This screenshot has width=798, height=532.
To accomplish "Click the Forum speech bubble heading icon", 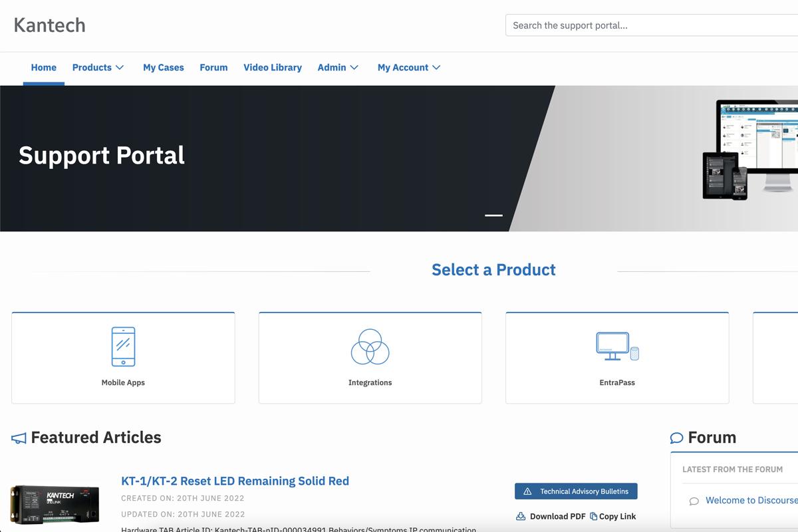I will 677,438.
